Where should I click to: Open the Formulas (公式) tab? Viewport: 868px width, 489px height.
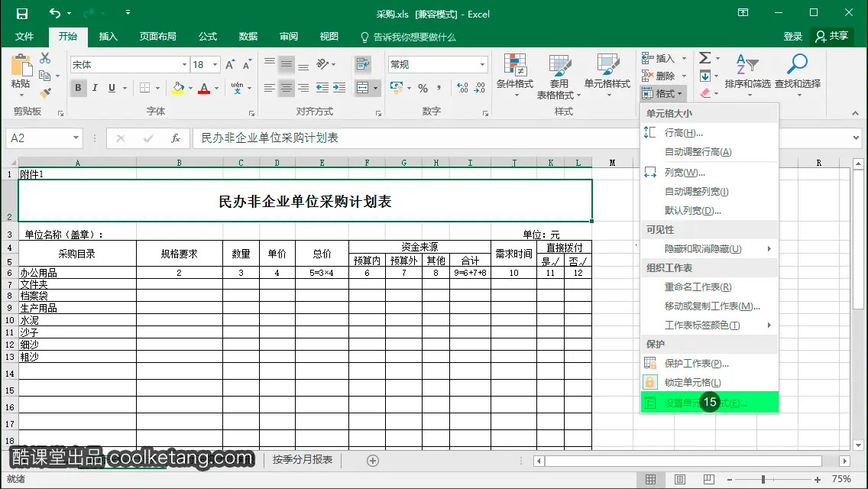[x=208, y=37]
